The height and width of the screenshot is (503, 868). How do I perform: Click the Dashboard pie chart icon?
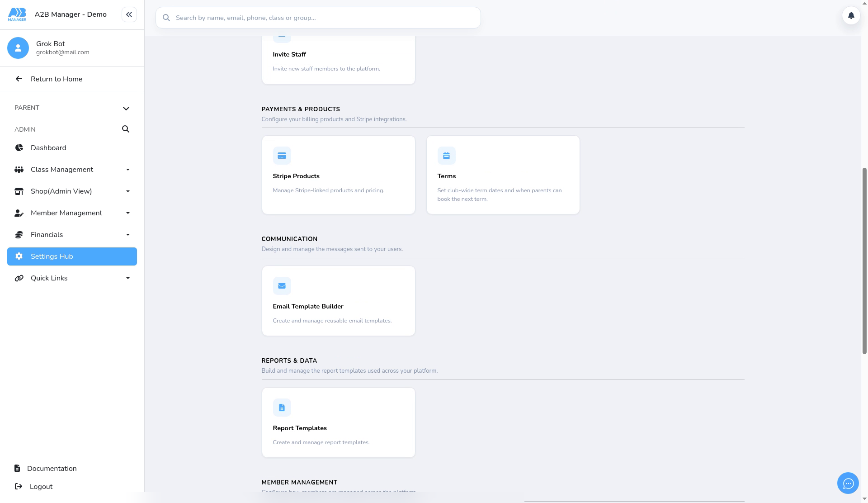tap(19, 148)
